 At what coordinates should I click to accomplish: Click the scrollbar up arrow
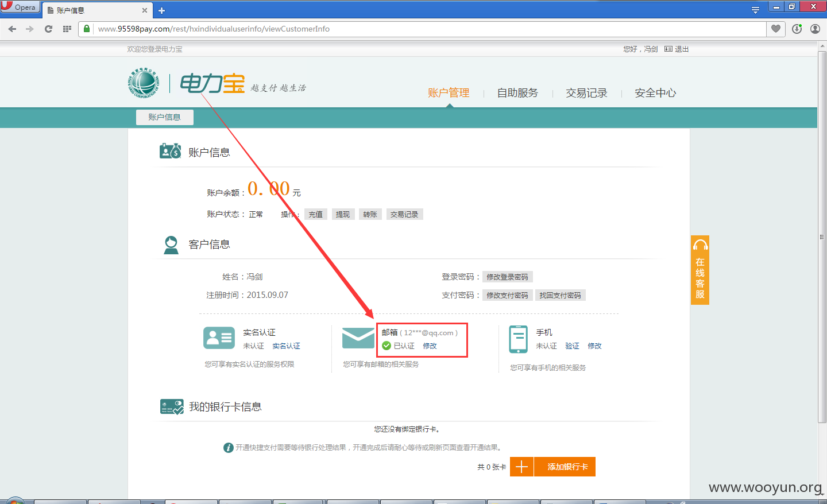[x=822, y=45]
